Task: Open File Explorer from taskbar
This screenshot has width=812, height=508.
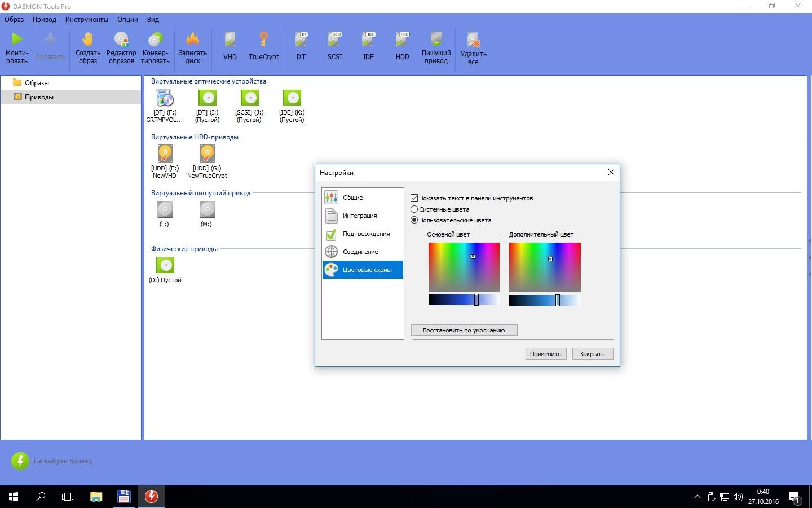Action: click(96, 497)
